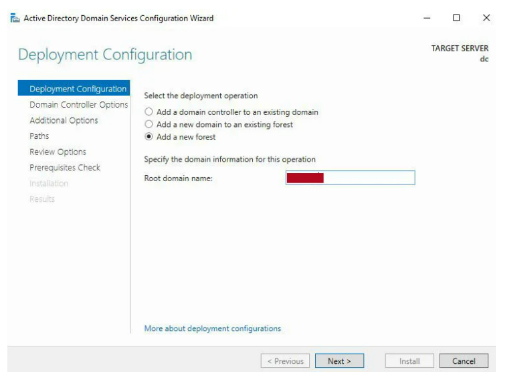The height and width of the screenshot is (376, 517).
Task: Switch to the Paths step
Action: [x=39, y=136]
